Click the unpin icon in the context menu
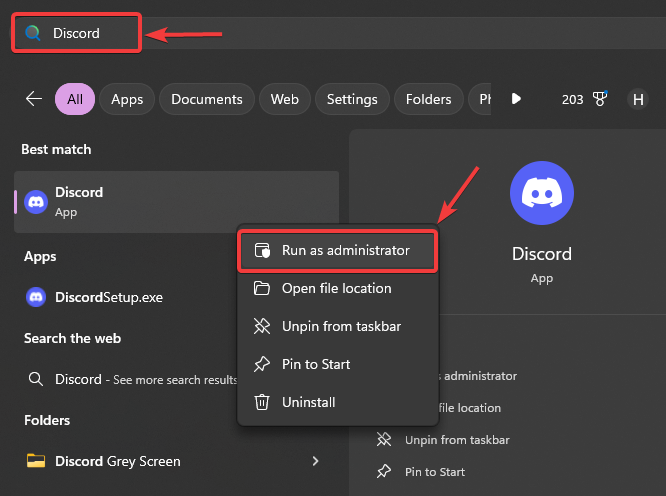Screen dimensions: 666x496 click(262, 326)
